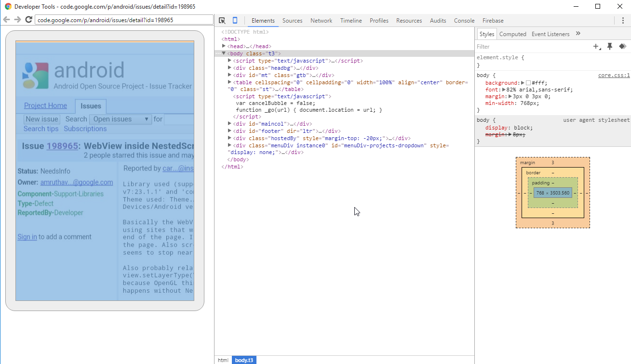Open the DevTools three-dot menu
Viewport: 631px width, 364px height.
point(623,21)
